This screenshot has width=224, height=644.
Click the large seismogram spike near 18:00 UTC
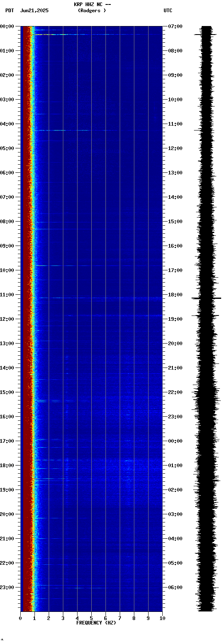coord(206,298)
